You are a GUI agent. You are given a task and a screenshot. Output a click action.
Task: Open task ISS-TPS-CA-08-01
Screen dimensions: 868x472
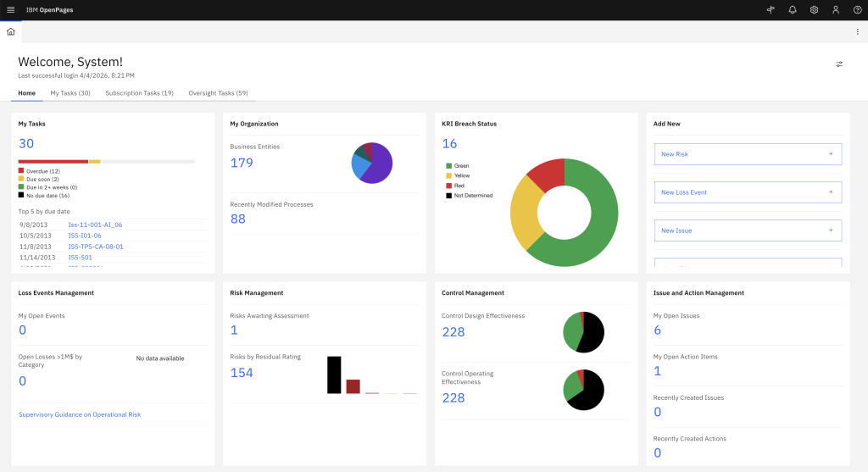tap(96, 247)
